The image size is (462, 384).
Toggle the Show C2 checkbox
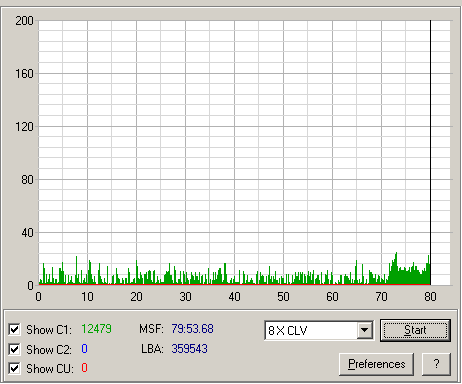click(x=14, y=349)
